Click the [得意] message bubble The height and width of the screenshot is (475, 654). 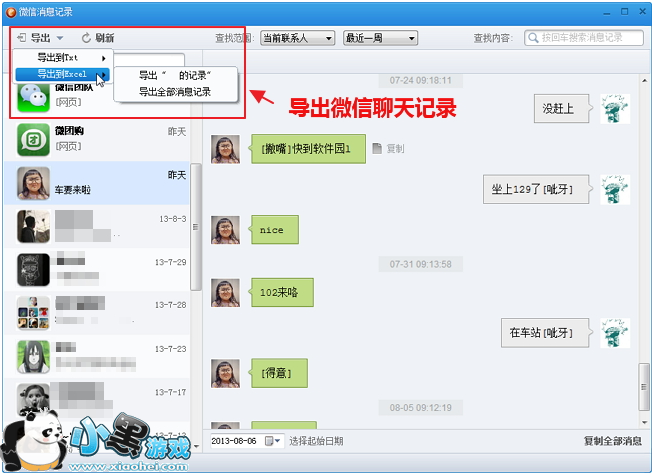click(x=279, y=373)
